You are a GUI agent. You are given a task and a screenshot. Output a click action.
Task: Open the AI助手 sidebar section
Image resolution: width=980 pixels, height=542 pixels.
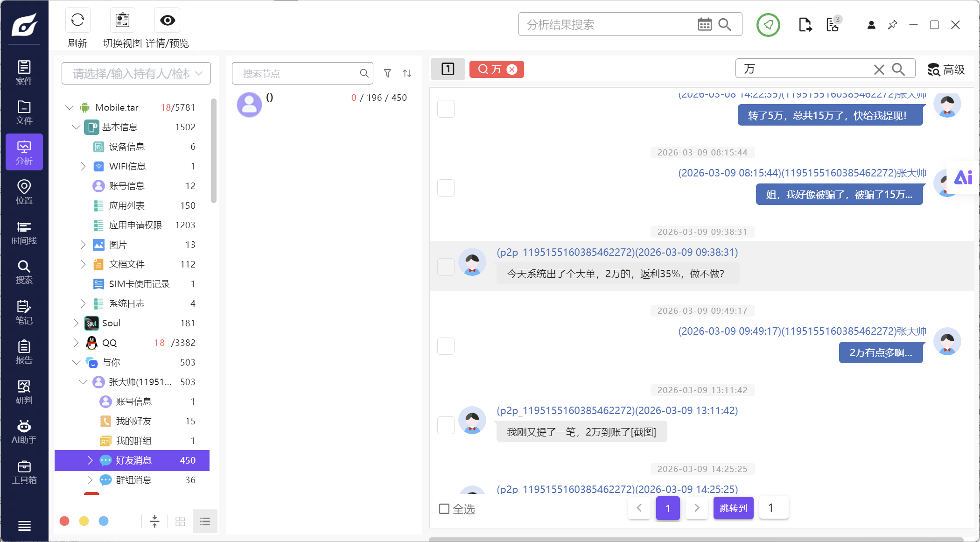tap(24, 432)
